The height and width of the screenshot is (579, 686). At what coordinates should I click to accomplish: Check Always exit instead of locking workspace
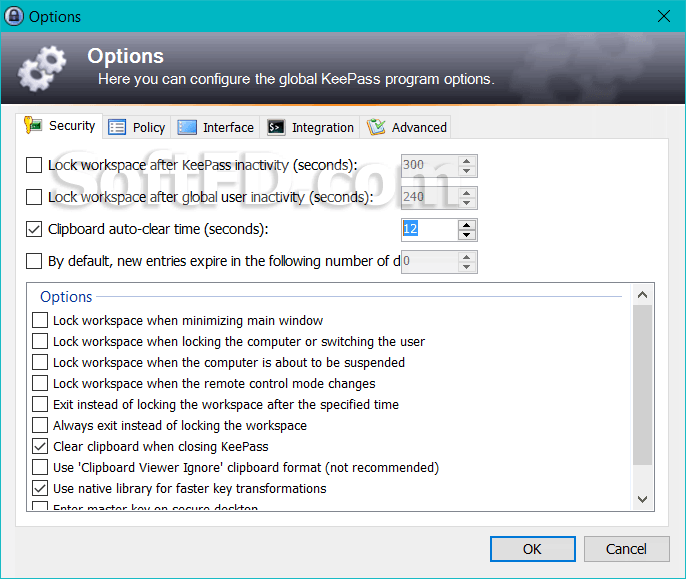click(40, 425)
